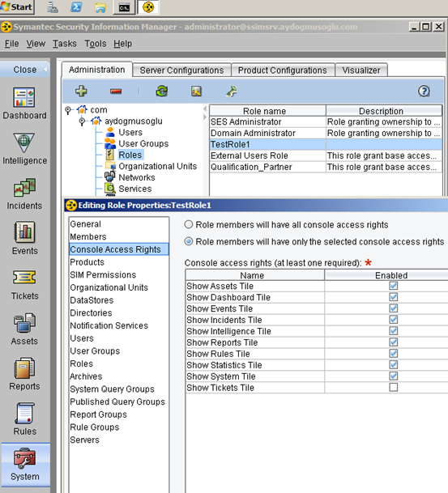Select all console access rights radio
448x493 pixels.
(189, 224)
